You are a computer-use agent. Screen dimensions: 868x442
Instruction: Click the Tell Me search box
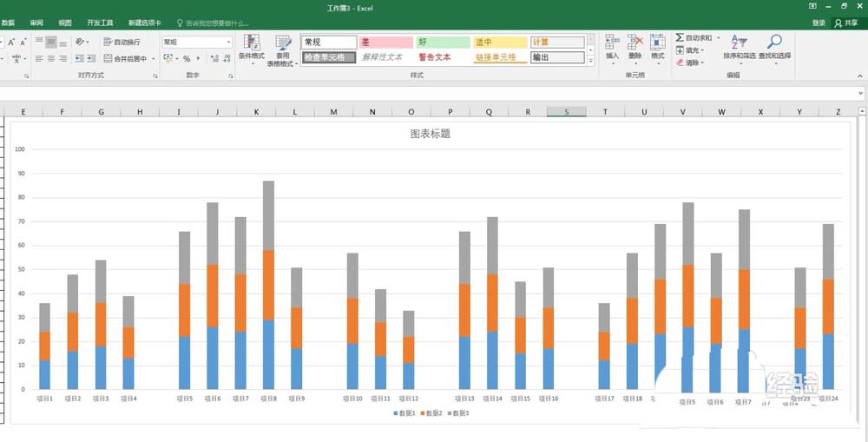coord(214,23)
